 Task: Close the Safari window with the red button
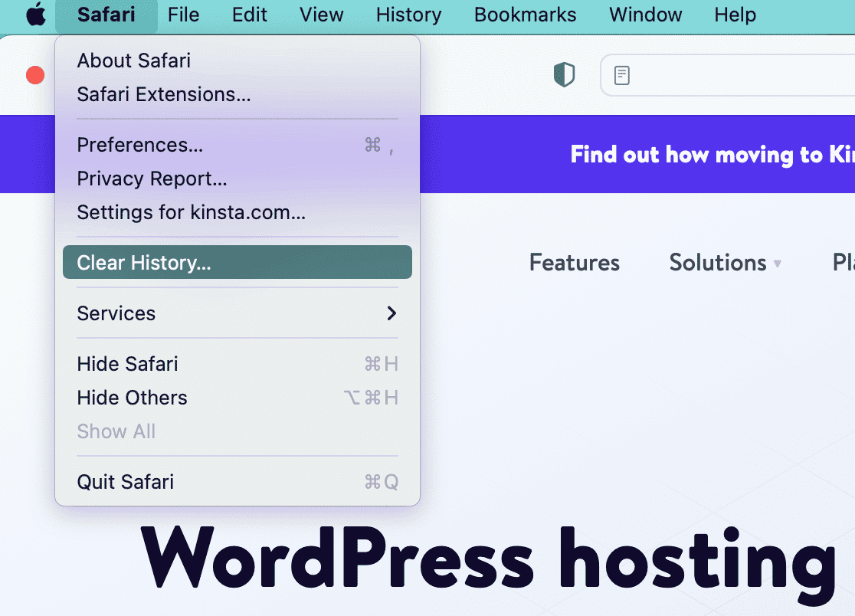[35, 75]
